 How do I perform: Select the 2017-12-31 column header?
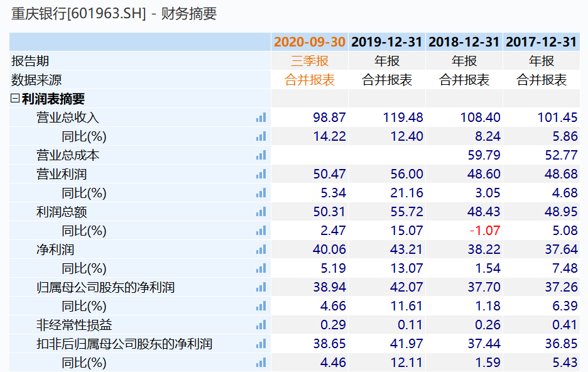[540, 41]
